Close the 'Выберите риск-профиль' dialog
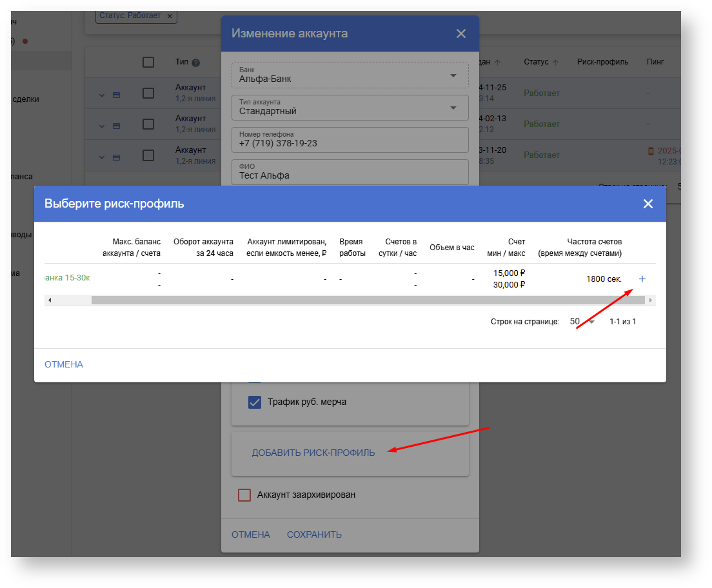 [648, 204]
